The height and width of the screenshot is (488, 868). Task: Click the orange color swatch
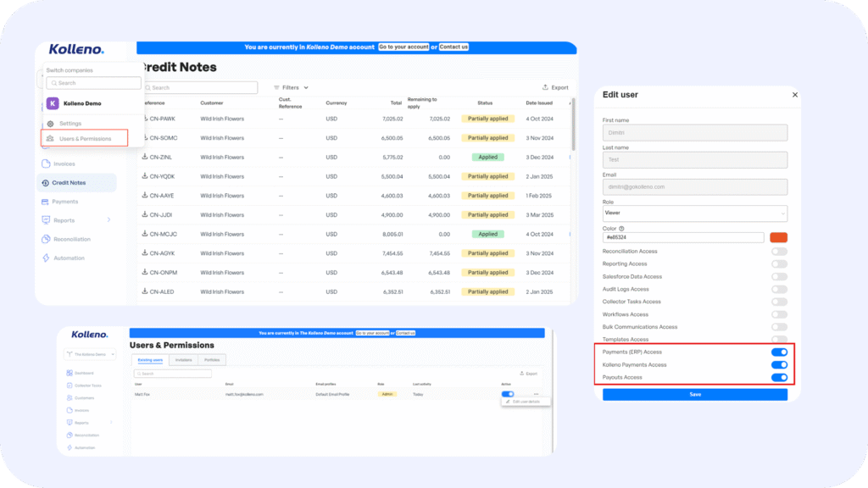tap(777, 238)
